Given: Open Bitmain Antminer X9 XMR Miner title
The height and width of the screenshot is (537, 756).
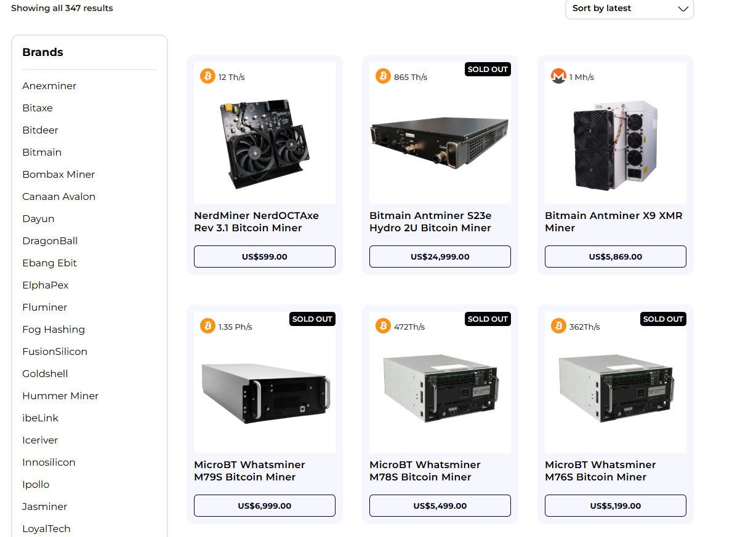Looking at the screenshot, I should click(x=614, y=221).
